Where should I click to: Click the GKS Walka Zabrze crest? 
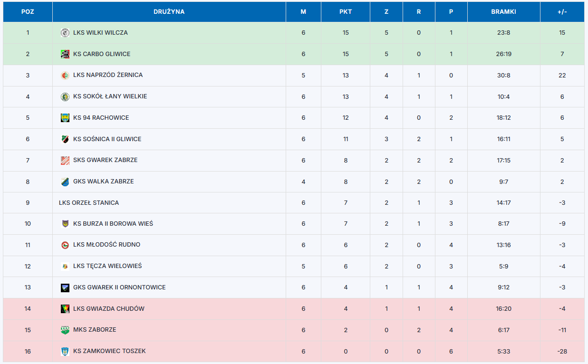(65, 182)
